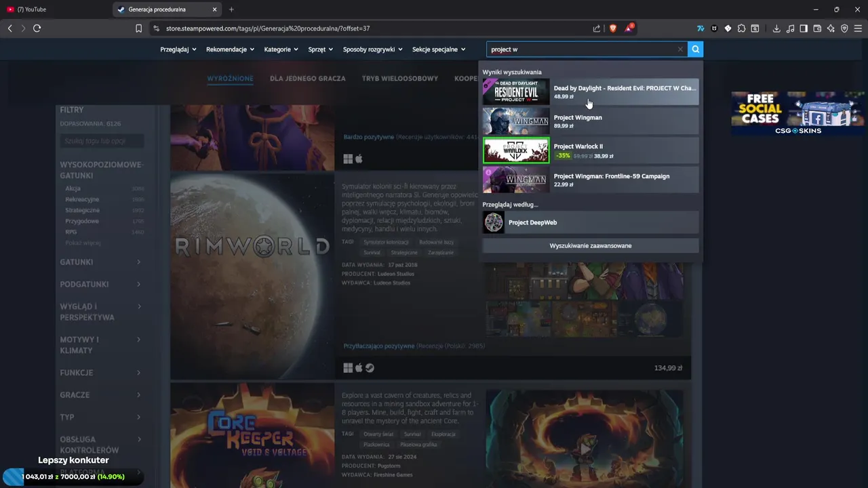The width and height of the screenshot is (868, 488).
Task: Open Project Wingman: Frontline-59 Campaign result
Action: 591,180
